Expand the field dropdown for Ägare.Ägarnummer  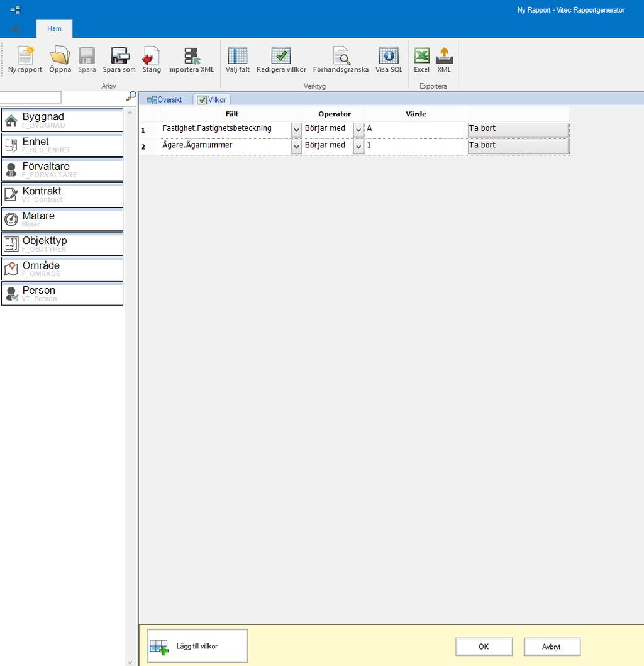tap(296, 147)
